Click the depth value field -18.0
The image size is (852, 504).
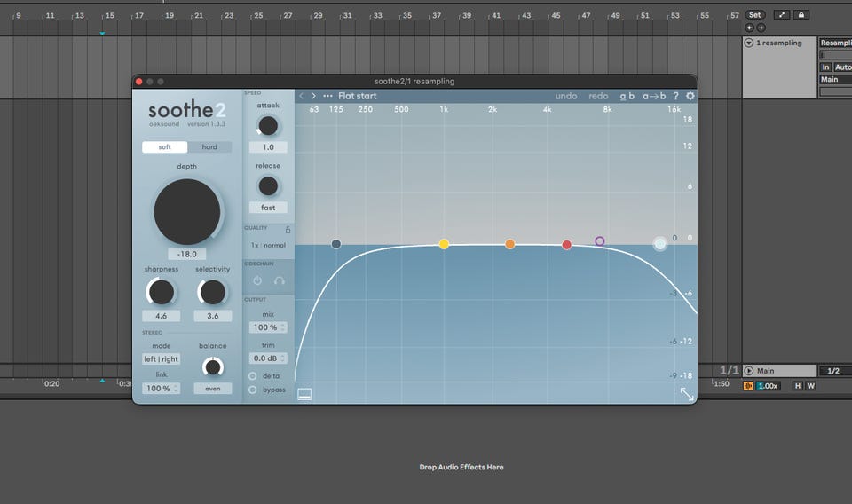tap(187, 254)
